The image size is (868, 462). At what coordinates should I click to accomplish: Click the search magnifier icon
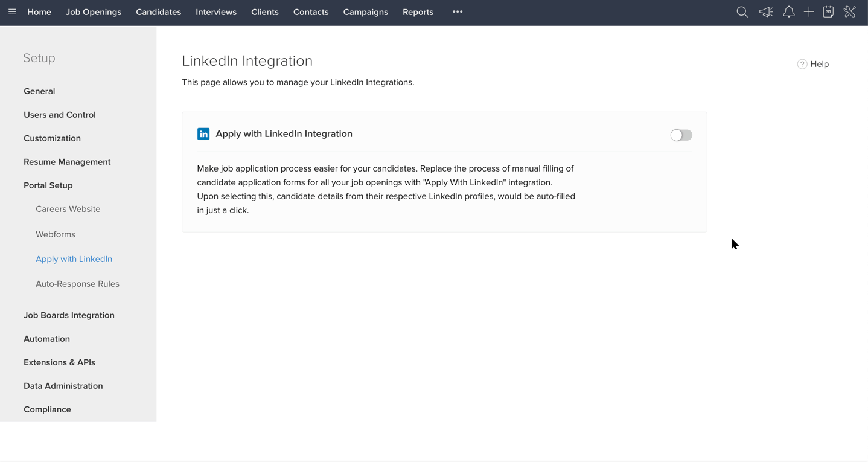(742, 12)
